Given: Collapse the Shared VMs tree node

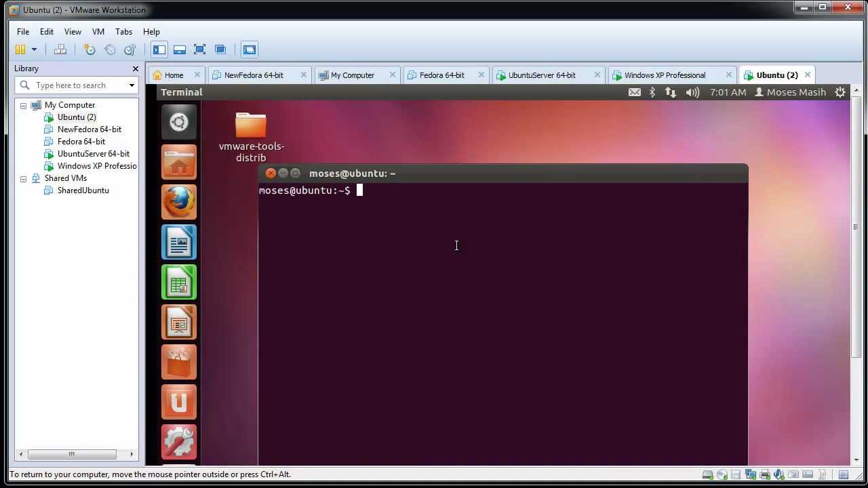Looking at the screenshot, I should pos(23,178).
